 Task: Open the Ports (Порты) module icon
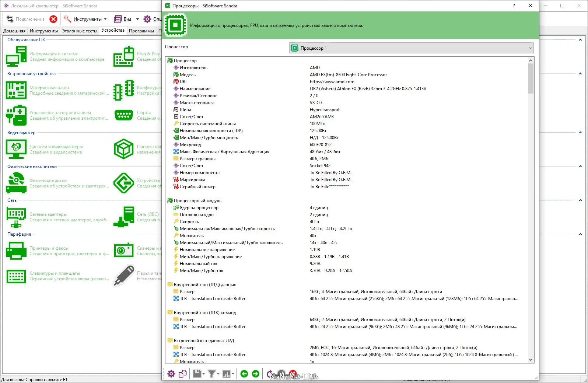pos(123,115)
